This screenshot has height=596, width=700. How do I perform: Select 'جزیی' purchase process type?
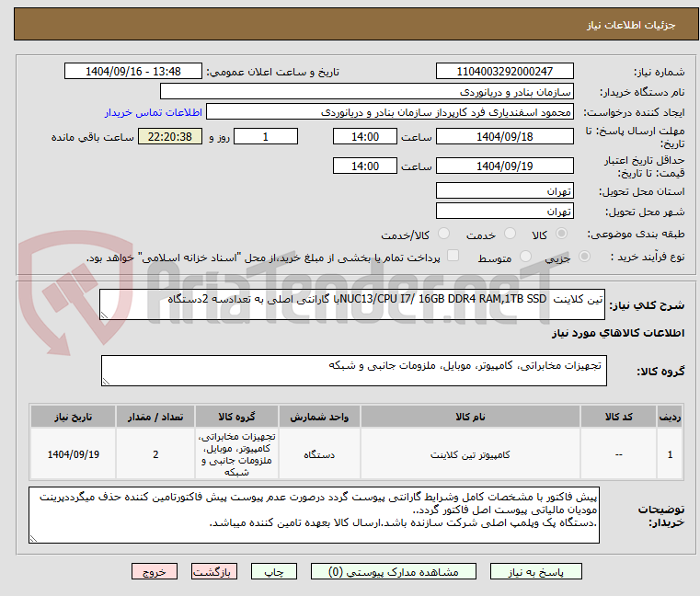click(589, 258)
